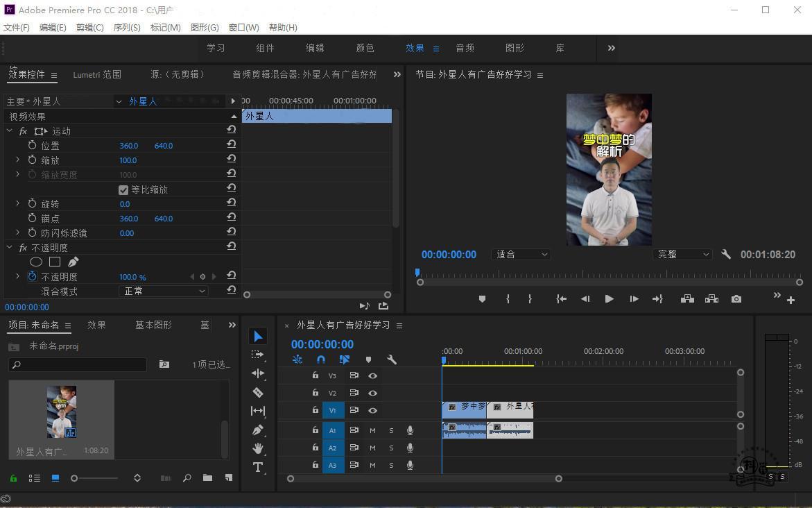Open the 序列(S) menu
Screen dimensions: 812x508
coord(126,27)
